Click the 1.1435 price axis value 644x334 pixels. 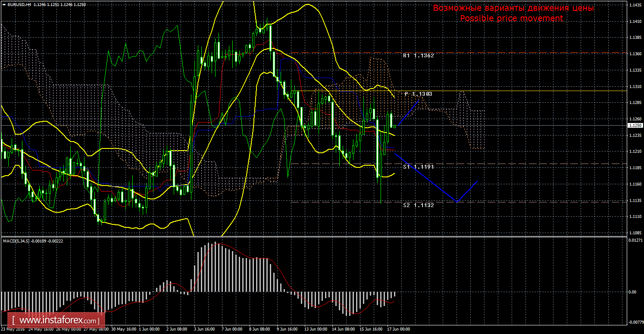point(635,5)
